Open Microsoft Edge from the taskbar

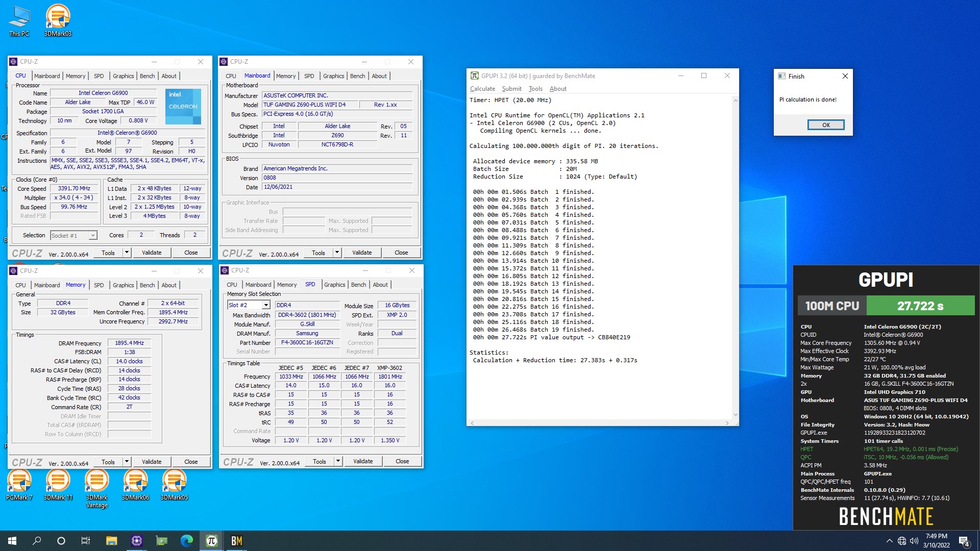click(x=186, y=541)
